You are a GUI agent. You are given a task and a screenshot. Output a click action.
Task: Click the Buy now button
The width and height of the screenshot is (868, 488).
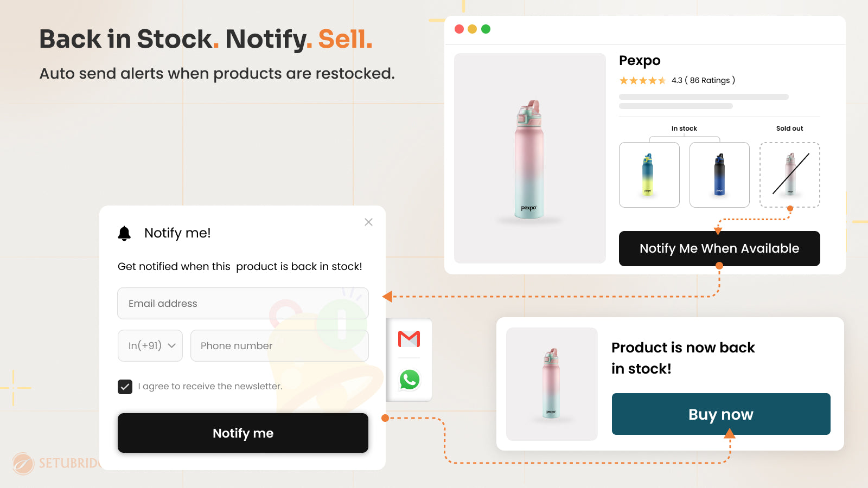721,414
